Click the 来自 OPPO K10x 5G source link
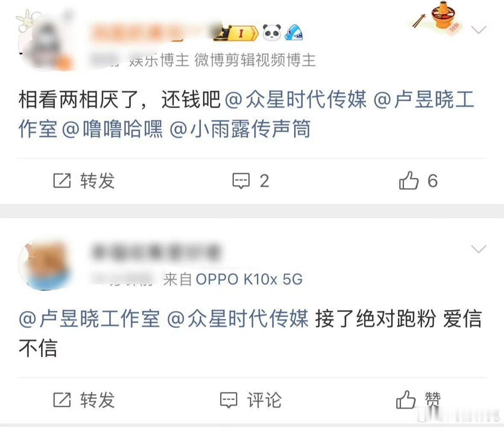Image resolution: width=504 pixels, height=427 pixels. [x=233, y=279]
